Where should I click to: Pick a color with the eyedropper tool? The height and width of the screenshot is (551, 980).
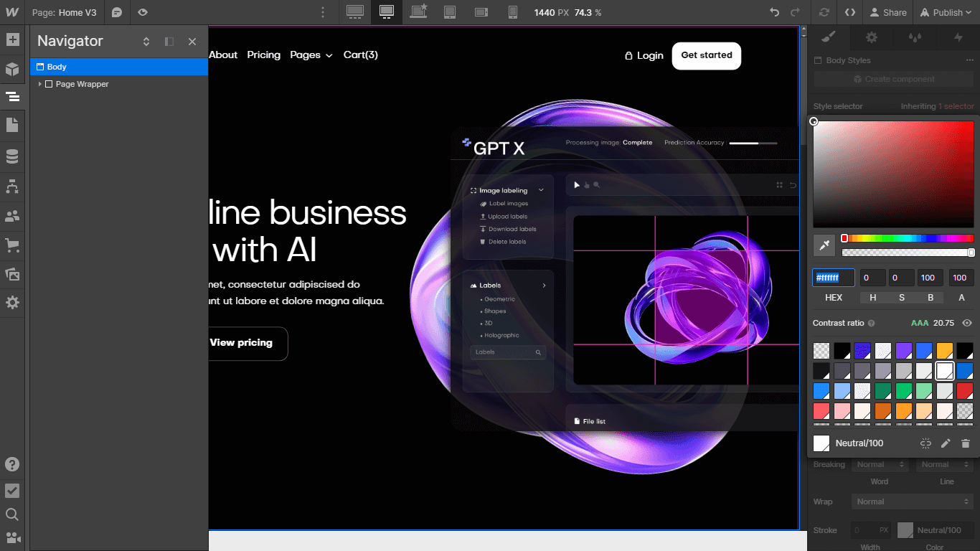pos(824,245)
